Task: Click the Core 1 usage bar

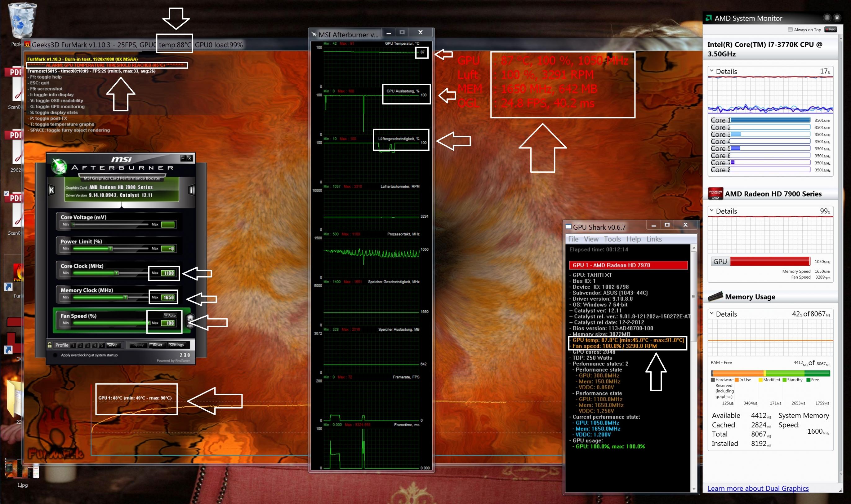Action: [770, 120]
